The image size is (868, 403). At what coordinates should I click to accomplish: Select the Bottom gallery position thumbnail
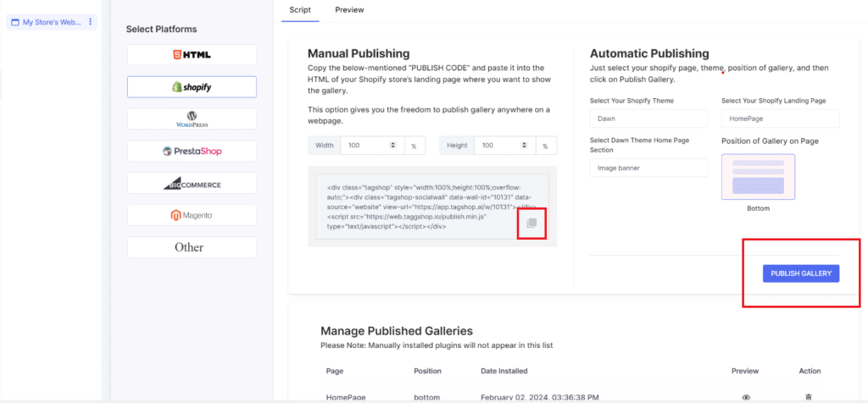(x=758, y=176)
